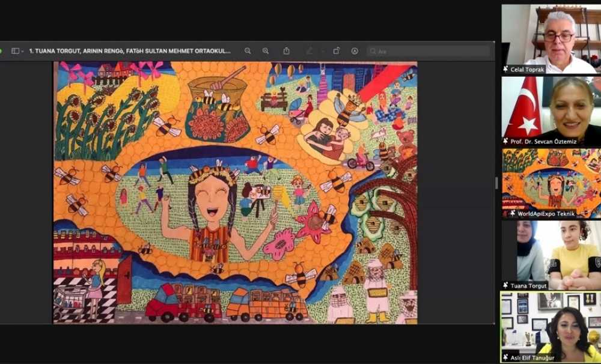
Task: Click the "Prof. Dr. Sevcan Öztemiz" name label
Action: pos(543,142)
